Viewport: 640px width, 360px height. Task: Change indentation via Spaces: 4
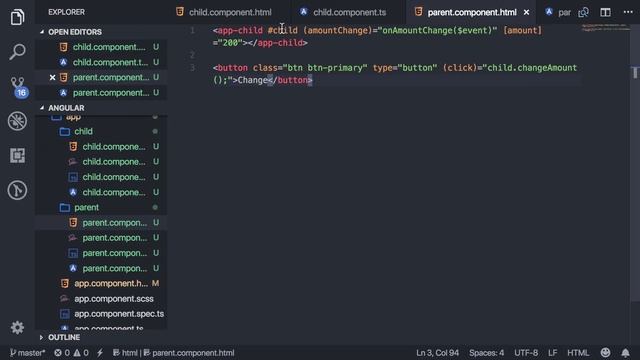(x=486, y=353)
